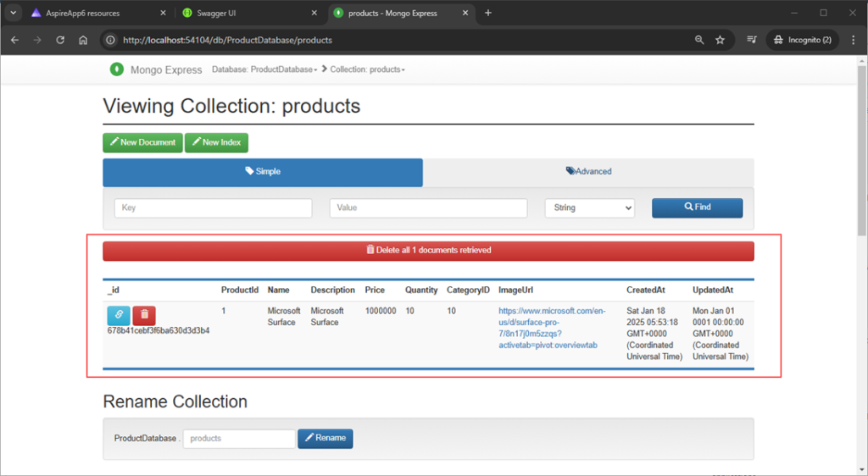This screenshot has height=476, width=868.
Task: Click the Rename button
Action: coord(325,439)
